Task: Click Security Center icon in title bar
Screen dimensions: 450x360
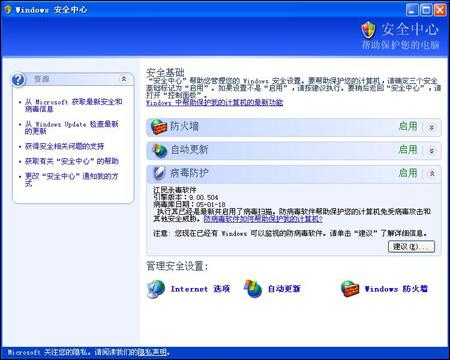Action: pyautogui.click(x=8, y=9)
